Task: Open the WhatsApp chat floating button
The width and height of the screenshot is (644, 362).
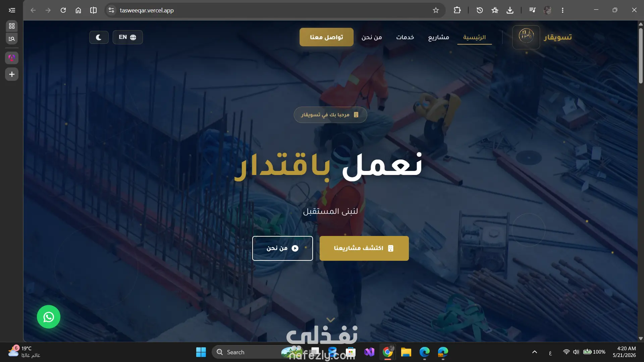Action: [49, 317]
